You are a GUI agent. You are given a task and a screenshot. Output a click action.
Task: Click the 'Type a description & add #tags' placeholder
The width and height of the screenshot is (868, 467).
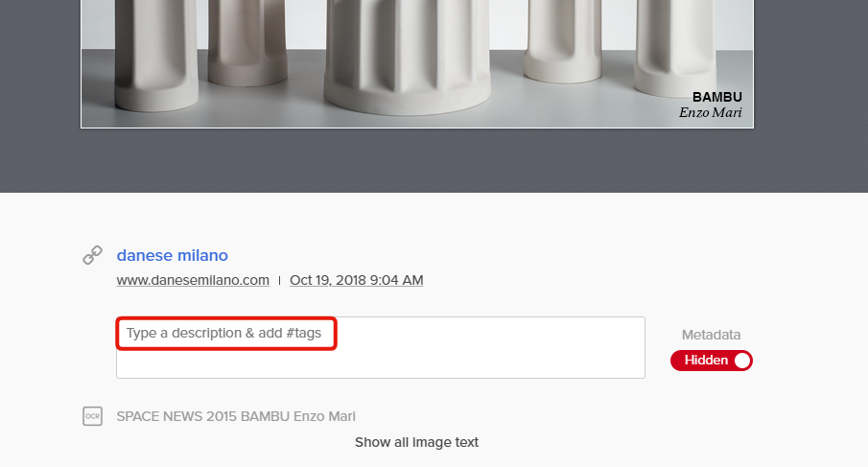tap(223, 333)
